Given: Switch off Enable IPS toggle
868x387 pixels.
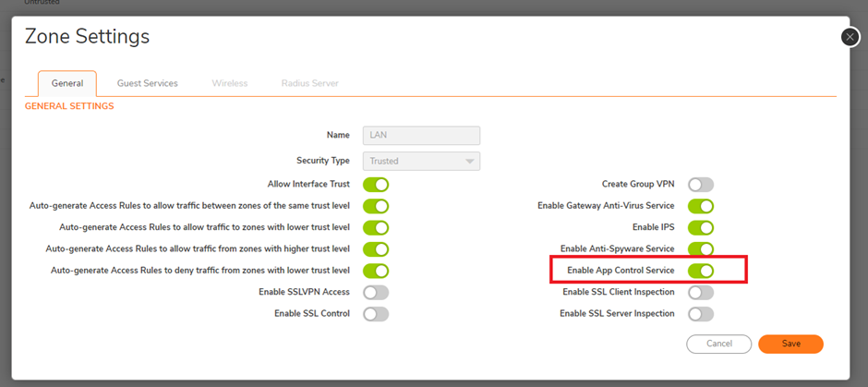Looking at the screenshot, I should pyautogui.click(x=701, y=227).
